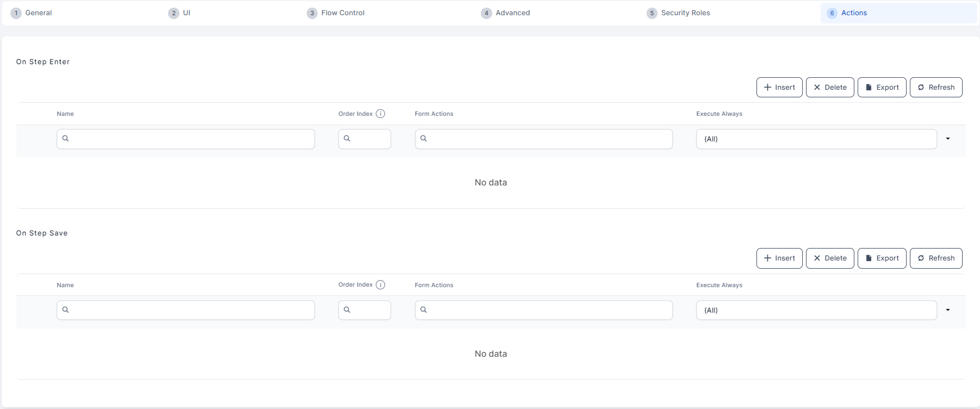Focus the Name filter field in On Step Enter

pyautogui.click(x=190, y=139)
